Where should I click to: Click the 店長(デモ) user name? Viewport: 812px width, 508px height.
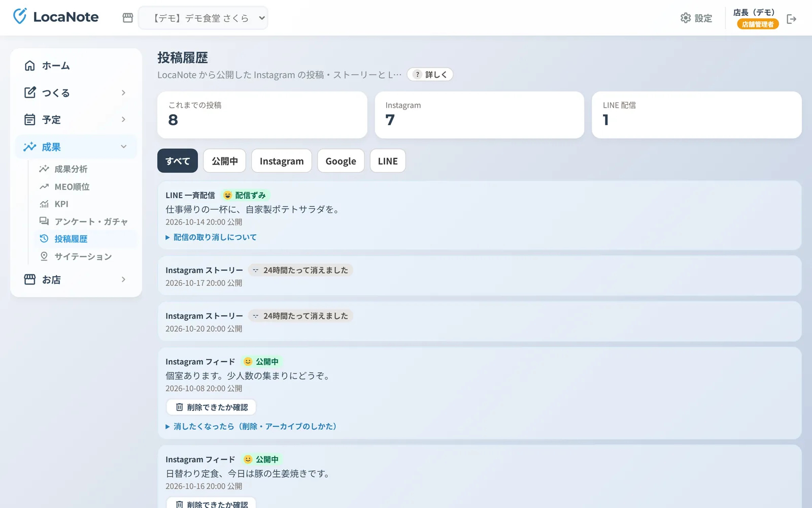tap(754, 12)
